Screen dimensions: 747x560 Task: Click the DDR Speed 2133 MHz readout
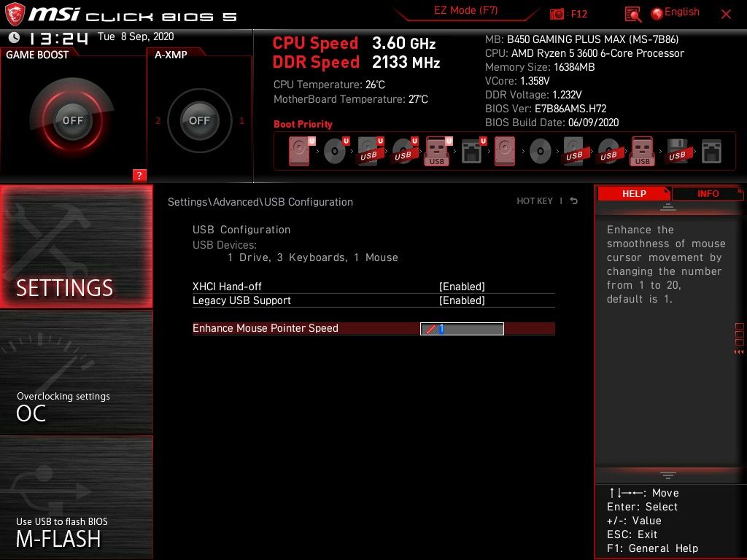356,63
